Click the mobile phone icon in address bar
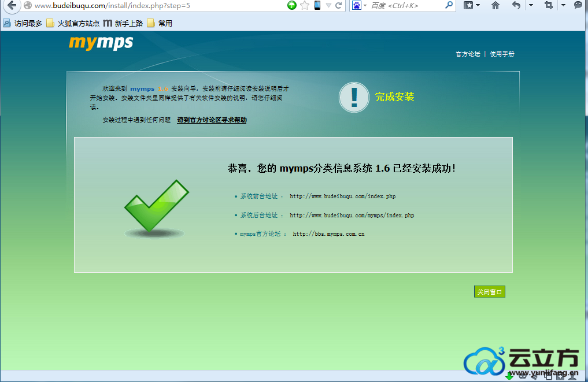Screen dimensions: 588x382 (x=317, y=5)
